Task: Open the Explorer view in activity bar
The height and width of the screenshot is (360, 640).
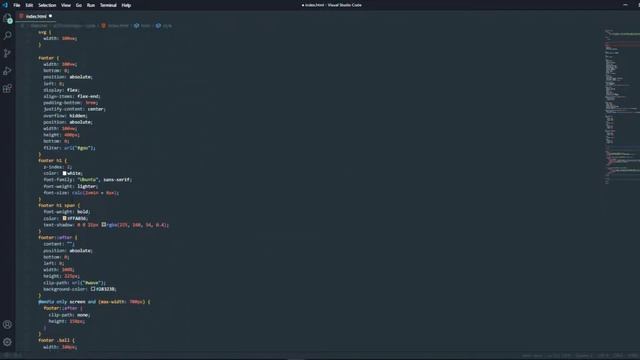Action: tap(7, 18)
